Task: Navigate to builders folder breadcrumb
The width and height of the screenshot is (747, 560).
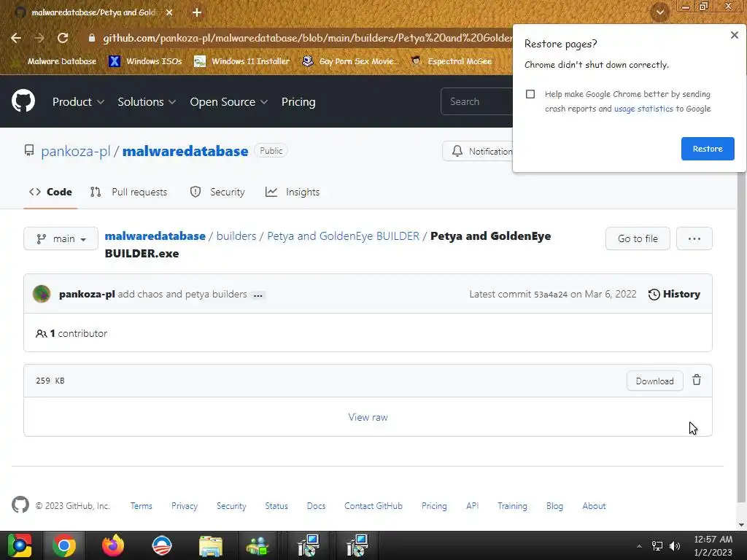Action: tap(236, 236)
